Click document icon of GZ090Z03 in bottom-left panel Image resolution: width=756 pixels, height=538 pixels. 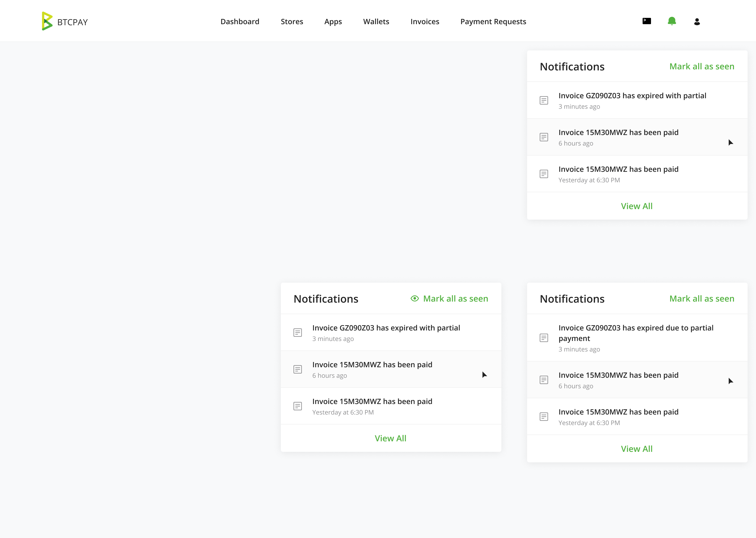click(x=298, y=333)
